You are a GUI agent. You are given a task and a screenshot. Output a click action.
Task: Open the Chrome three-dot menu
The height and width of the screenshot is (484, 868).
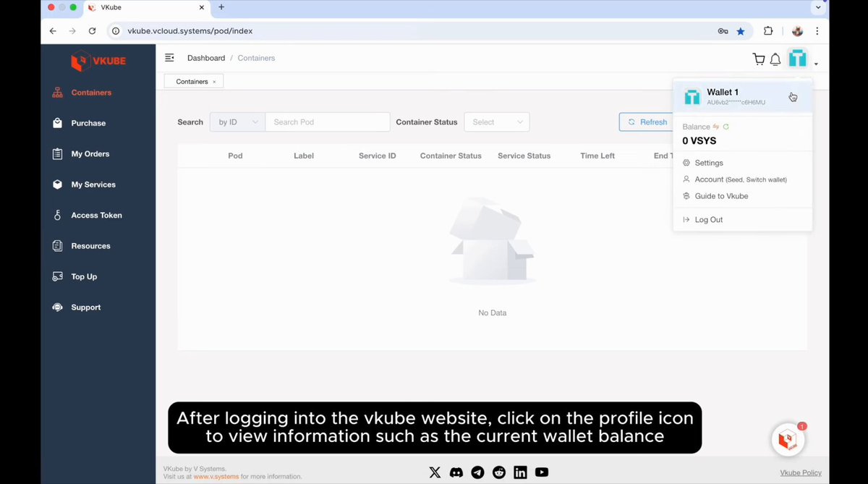817,31
